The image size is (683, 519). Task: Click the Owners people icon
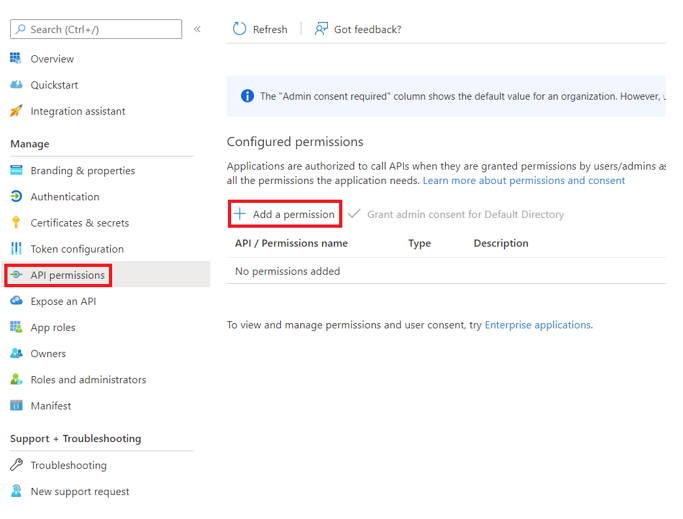click(x=16, y=353)
